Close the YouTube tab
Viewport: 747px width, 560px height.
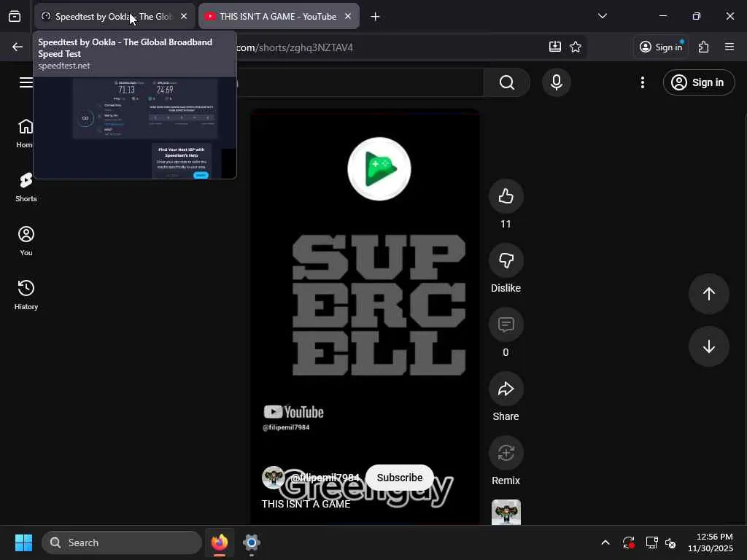348,16
